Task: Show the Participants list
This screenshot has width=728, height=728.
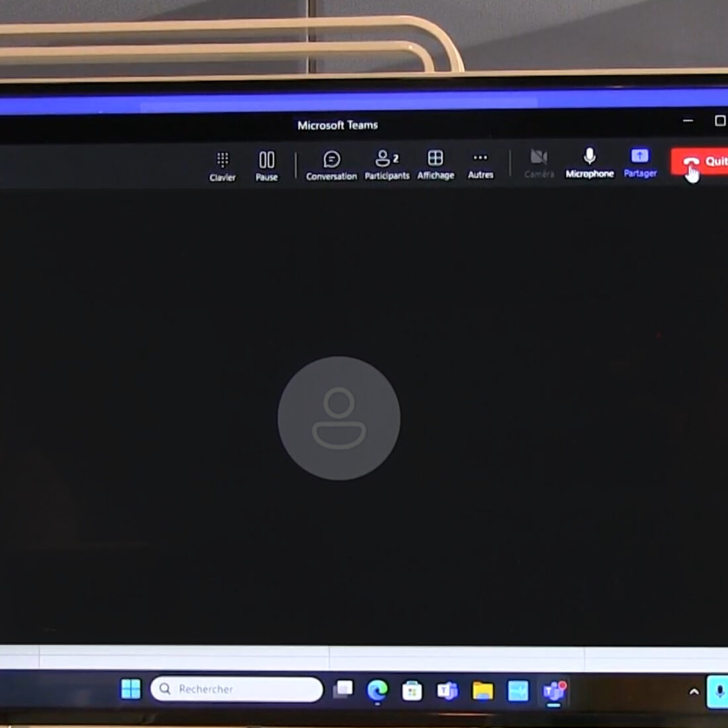Action: click(387, 165)
